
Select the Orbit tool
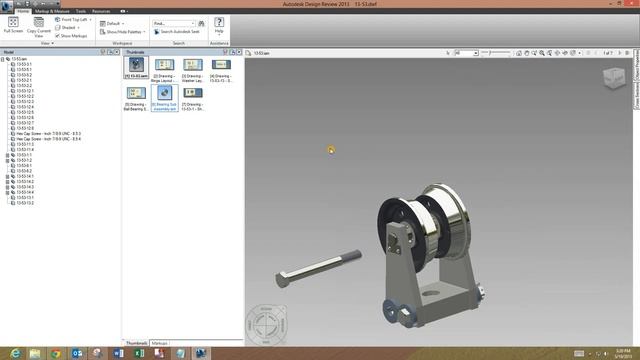click(558, 53)
